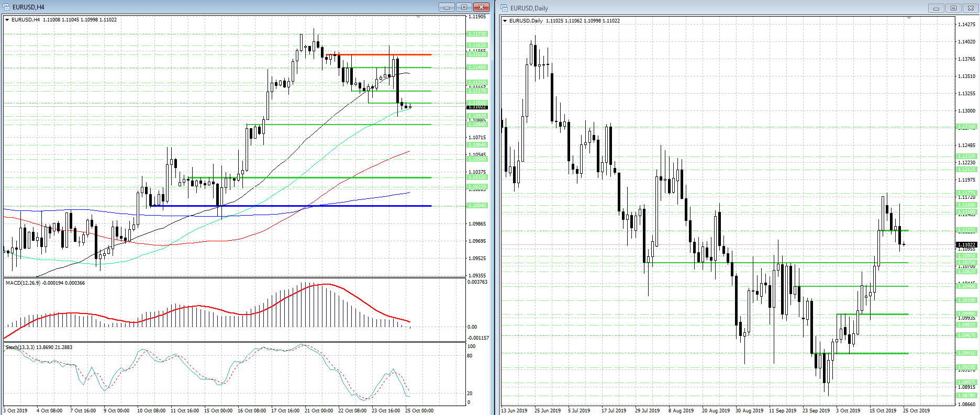The width and height of the screenshot is (980, 415).
Task: Maximize the EURUSD,H4 chart window
Action: 464,7
